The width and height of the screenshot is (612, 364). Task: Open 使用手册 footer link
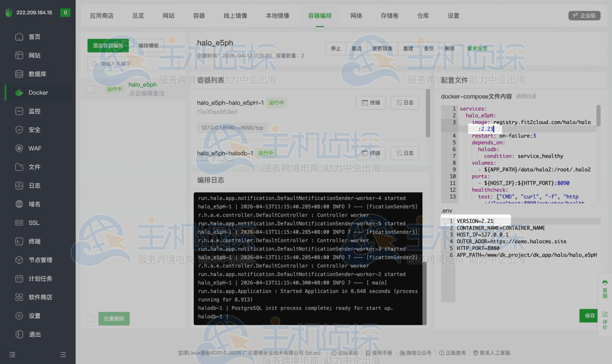pos(379,353)
